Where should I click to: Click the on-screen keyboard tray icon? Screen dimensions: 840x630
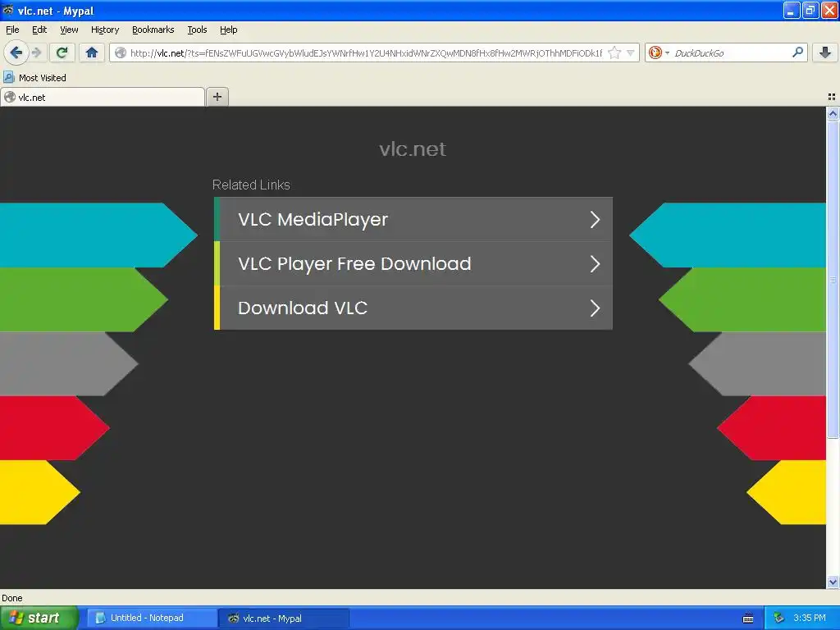click(748, 619)
